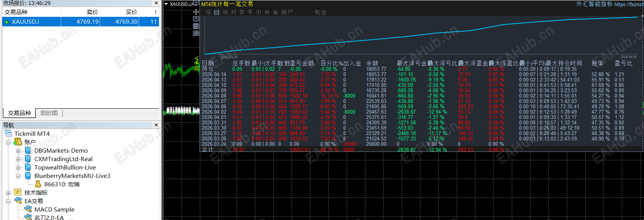Collapse the EA交易 tree node

(x=8, y=201)
